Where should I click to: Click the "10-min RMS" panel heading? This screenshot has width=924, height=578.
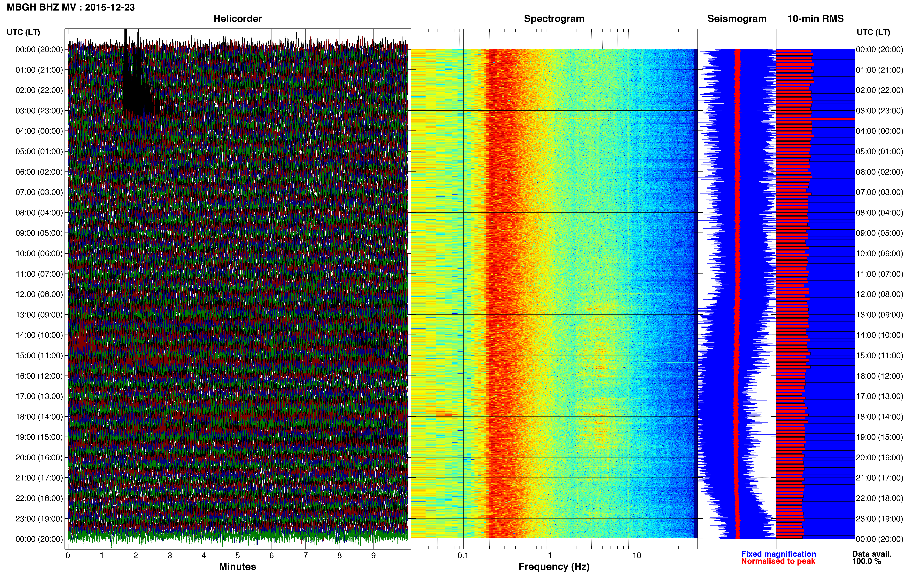[x=816, y=19]
